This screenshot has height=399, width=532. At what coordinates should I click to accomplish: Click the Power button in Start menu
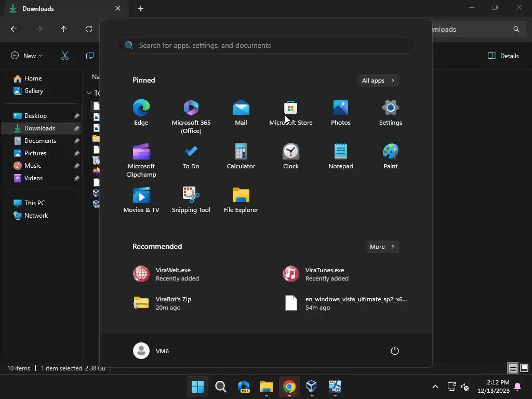pyautogui.click(x=395, y=351)
